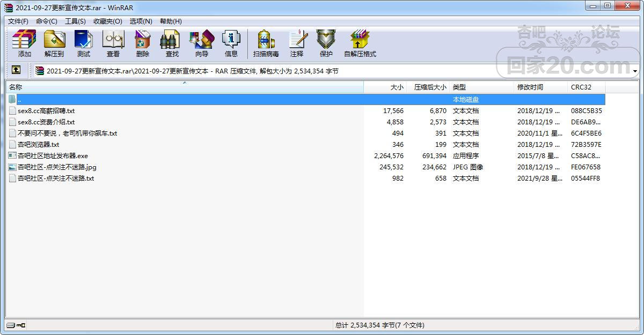
Task: Click the JPEG 图像 type cell
Action: [468, 167]
